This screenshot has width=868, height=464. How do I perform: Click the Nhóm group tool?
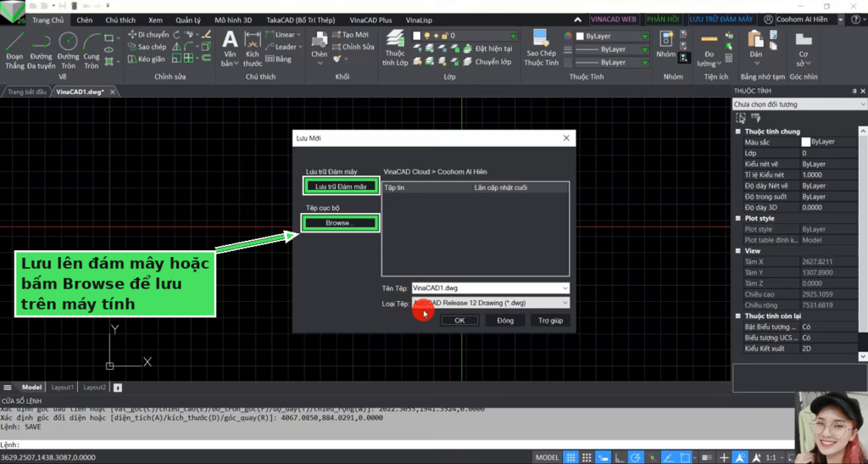tap(666, 46)
